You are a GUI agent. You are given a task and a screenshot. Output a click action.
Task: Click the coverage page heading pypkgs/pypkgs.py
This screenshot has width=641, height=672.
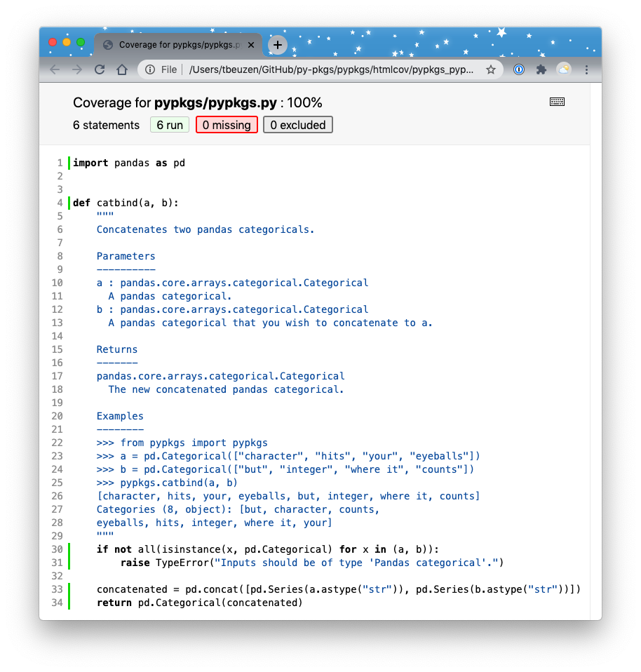click(x=215, y=102)
